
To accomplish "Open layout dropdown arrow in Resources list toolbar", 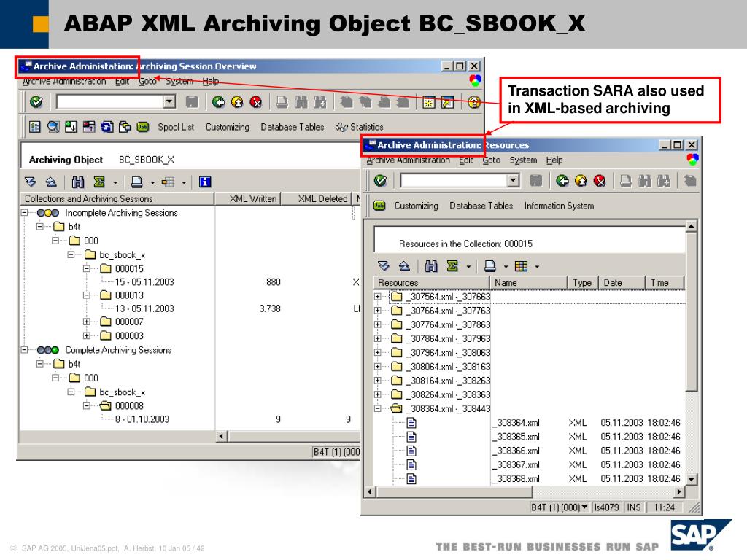I will (x=537, y=267).
